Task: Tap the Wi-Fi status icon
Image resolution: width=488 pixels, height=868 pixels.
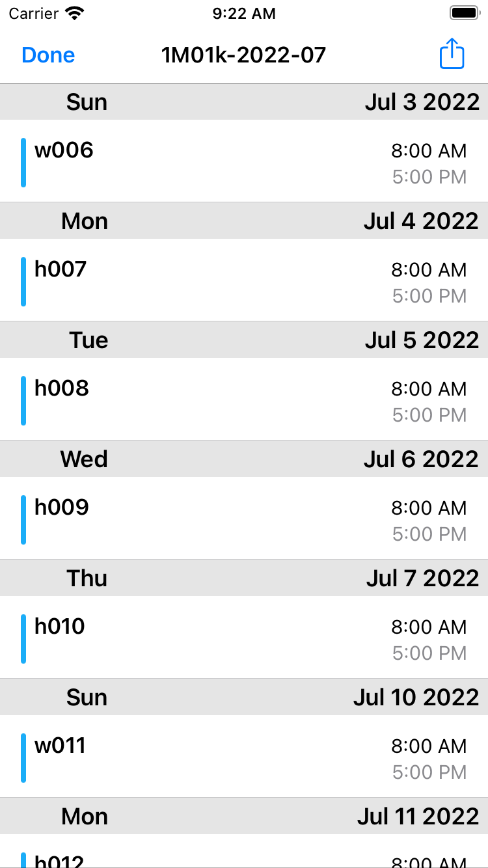Action: click(x=75, y=13)
